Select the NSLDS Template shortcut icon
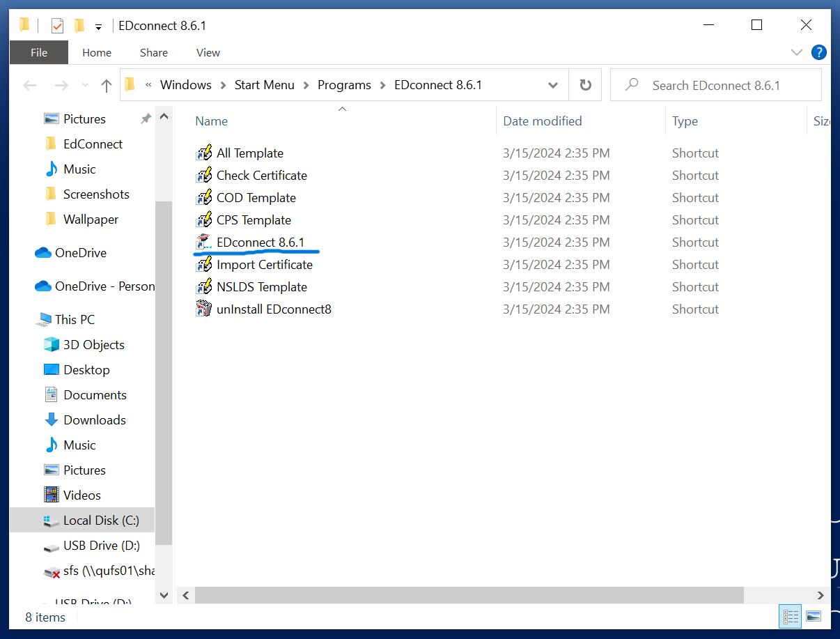 204,287
